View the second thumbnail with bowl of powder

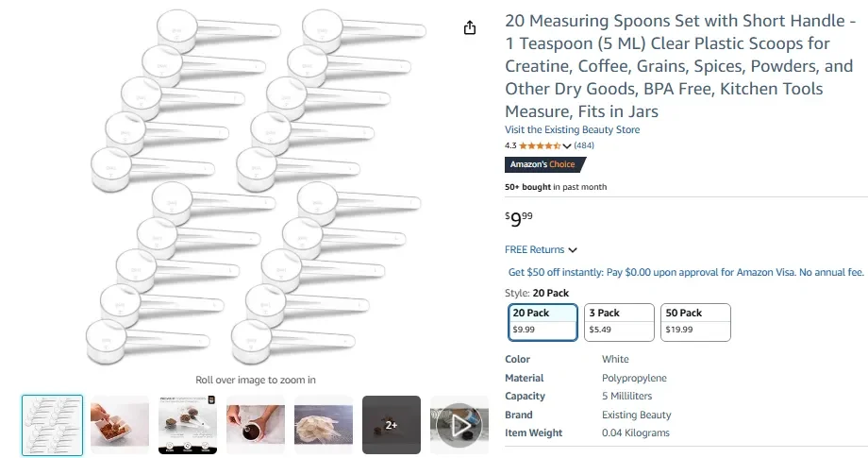(x=120, y=425)
